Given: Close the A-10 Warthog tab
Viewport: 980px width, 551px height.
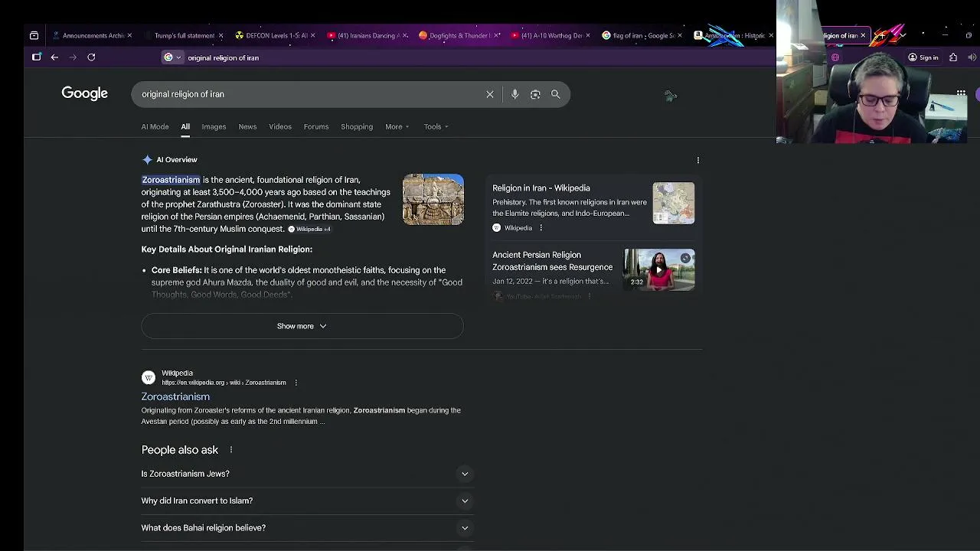Looking at the screenshot, I should [x=588, y=35].
